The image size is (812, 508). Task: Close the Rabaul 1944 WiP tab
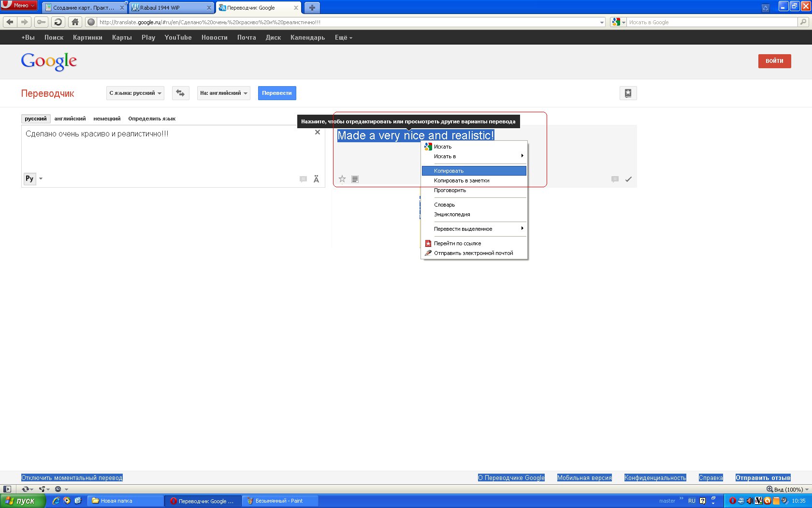[209, 8]
